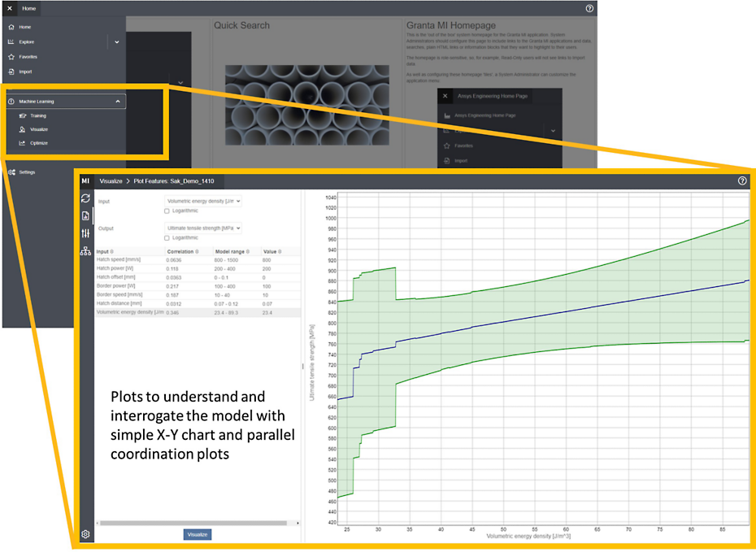756x552 pixels.
Task: Open Favorites from the sidebar
Action: pos(28,57)
